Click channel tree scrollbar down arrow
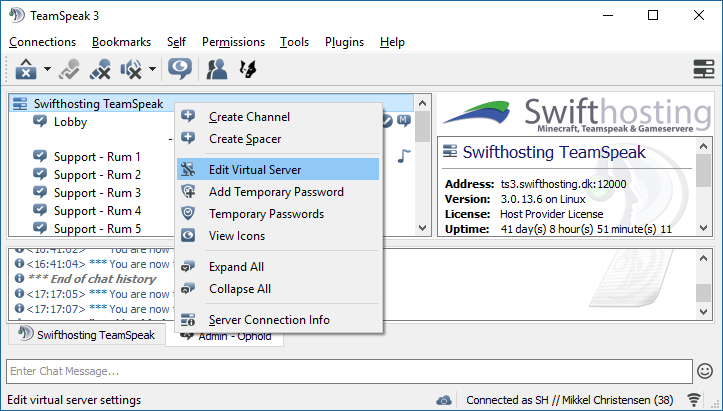 [x=422, y=228]
